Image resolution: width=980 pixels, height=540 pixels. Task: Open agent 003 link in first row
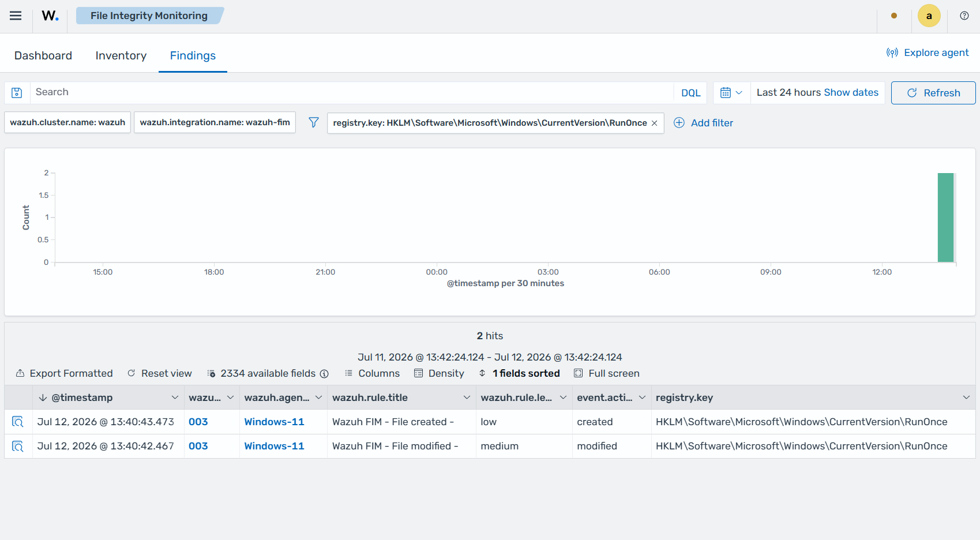(198, 422)
